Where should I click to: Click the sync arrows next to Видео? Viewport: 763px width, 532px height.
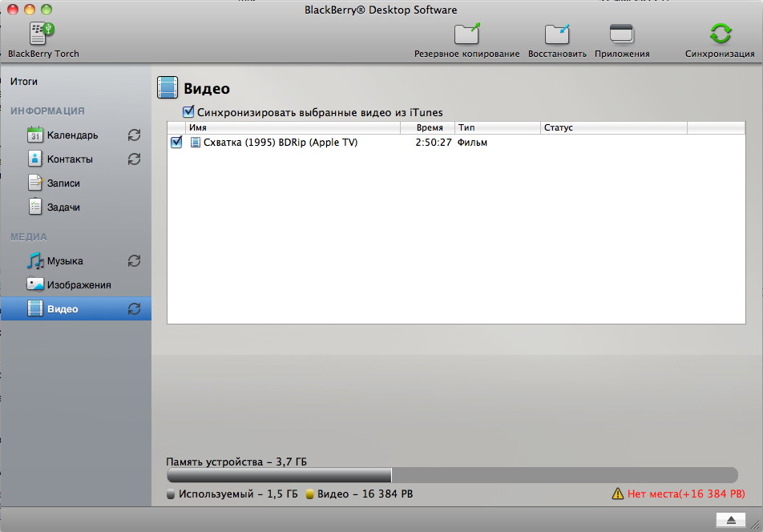(x=135, y=308)
